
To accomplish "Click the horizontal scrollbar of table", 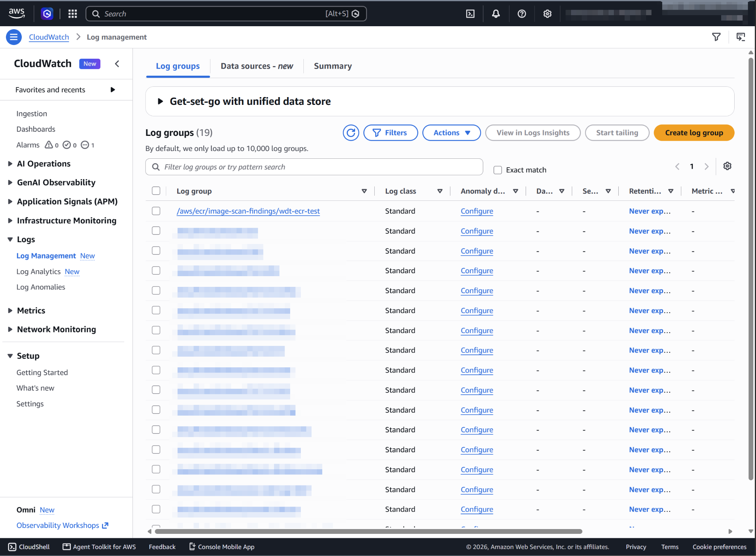I will 368,531.
